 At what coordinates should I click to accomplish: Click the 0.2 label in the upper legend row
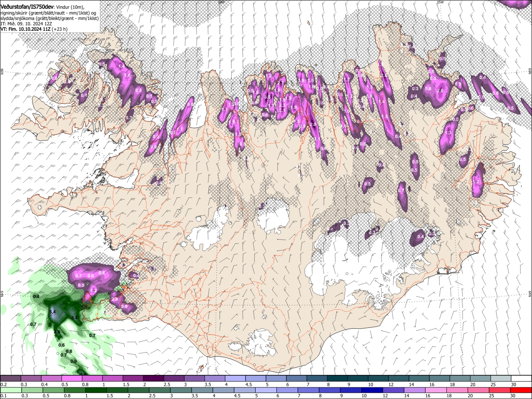(3, 384)
